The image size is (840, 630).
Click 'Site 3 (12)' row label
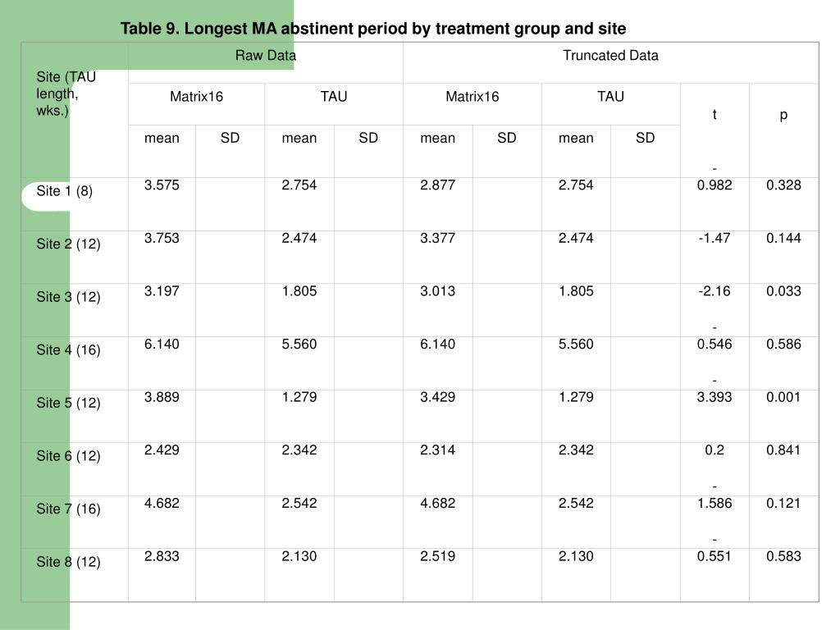tap(69, 297)
